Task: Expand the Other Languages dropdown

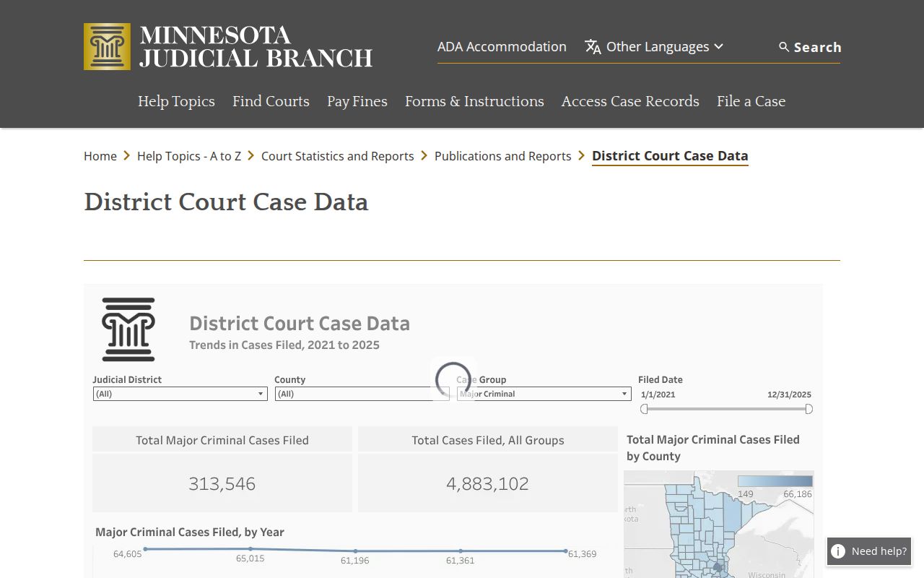Action: pos(654,47)
